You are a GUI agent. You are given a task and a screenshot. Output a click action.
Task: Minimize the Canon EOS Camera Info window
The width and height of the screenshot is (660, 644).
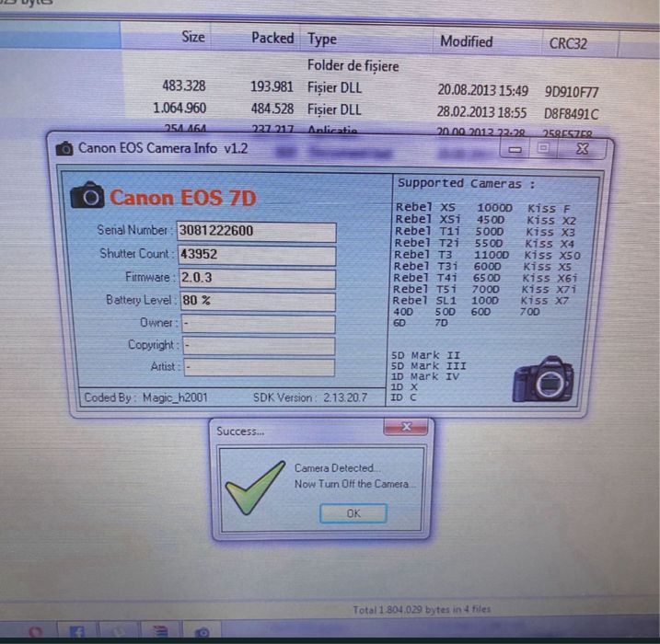click(515, 149)
